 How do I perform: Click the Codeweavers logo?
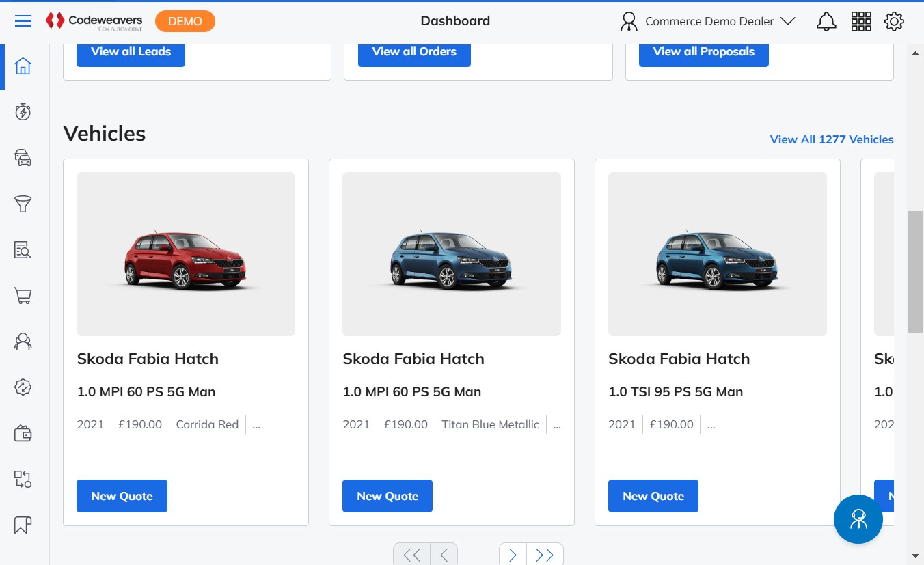point(94,21)
